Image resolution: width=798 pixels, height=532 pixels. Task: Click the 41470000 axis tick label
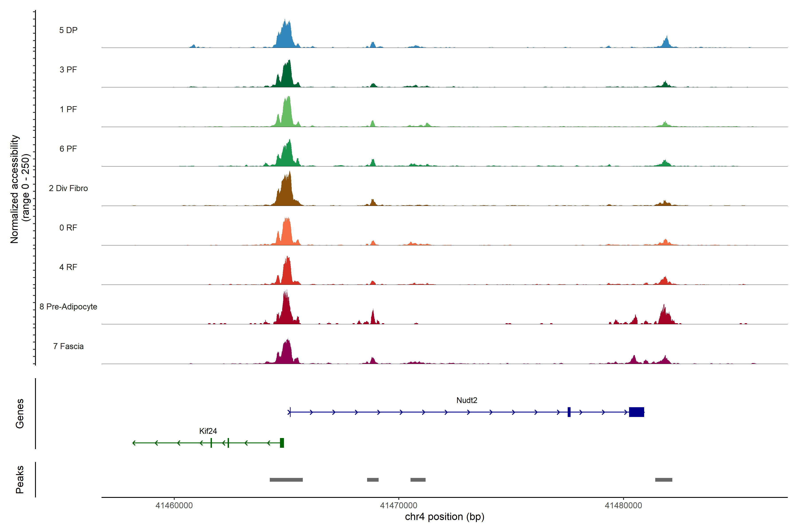click(x=398, y=505)
